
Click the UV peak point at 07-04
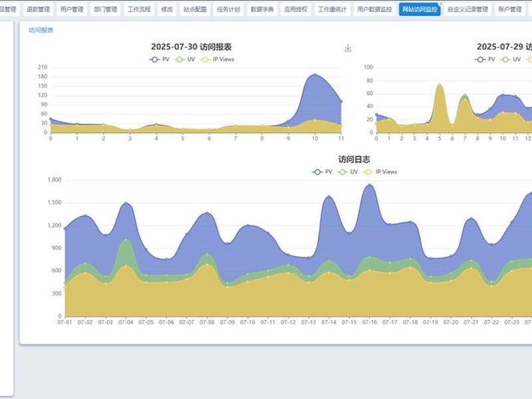(126, 240)
